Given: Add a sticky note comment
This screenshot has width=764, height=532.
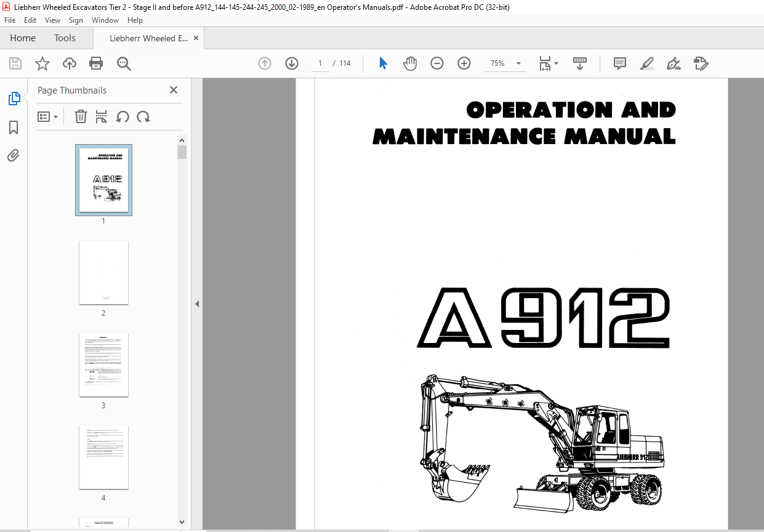Looking at the screenshot, I should (620, 63).
